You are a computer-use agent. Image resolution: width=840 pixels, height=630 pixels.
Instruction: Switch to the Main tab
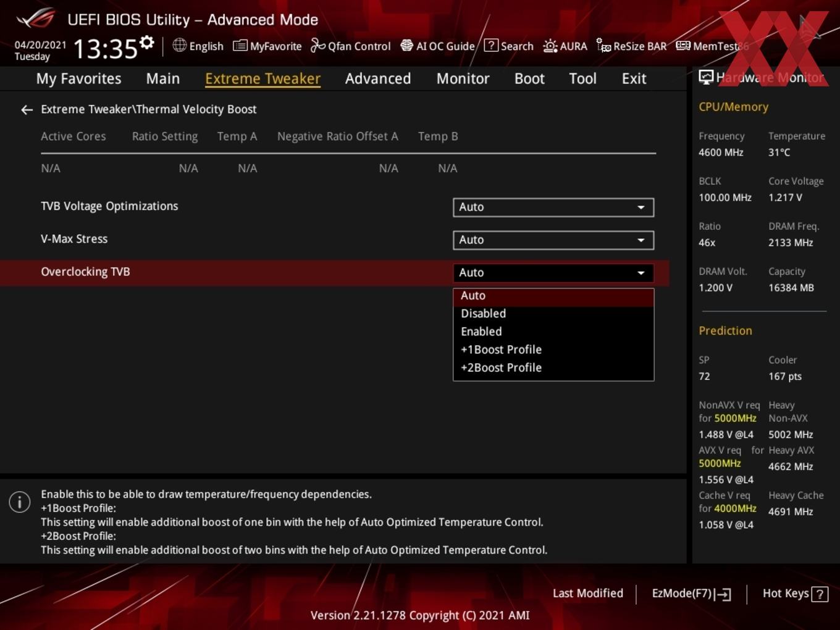pos(163,78)
